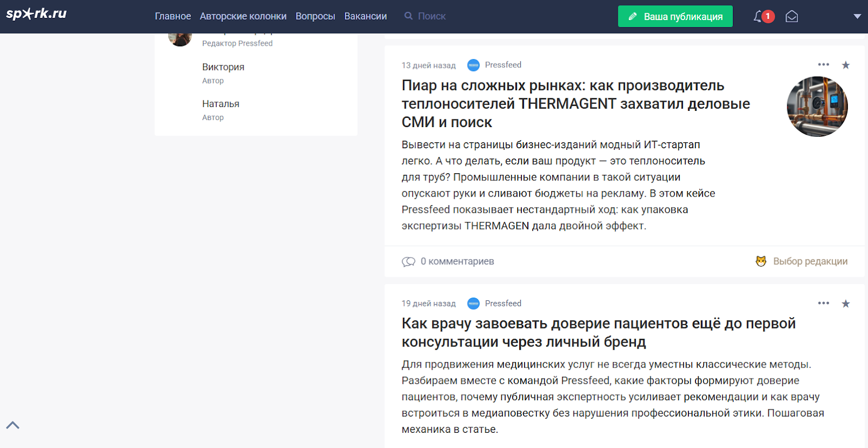Favorite the doctor personal brand article
868x448 pixels.
coord(845,304)
